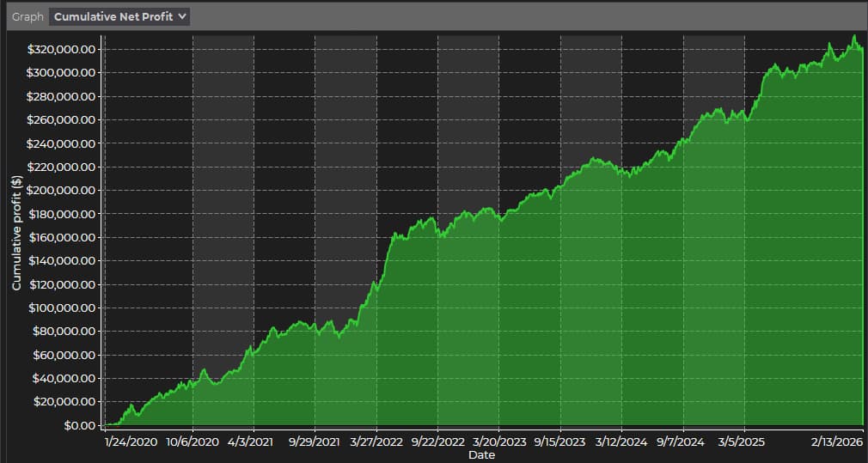868x463 pixels.
Task: Click the $0.00 y-axis label
Action: 80,425
